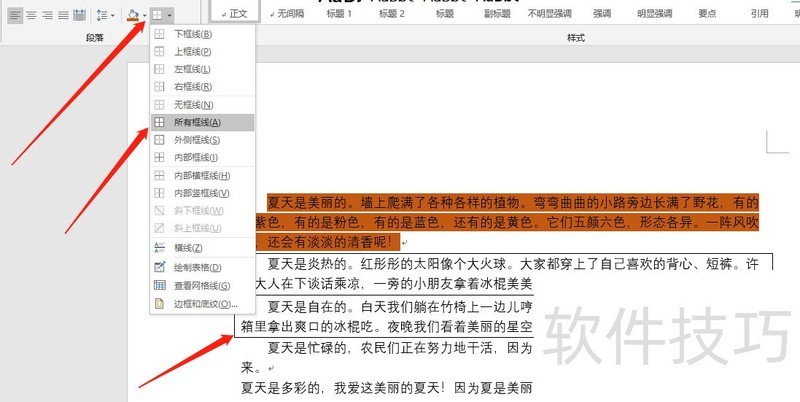Screen dimensions: 800x402
Task: Toggle 查看网格线(G) view gridlines
Action: (203, 286)
